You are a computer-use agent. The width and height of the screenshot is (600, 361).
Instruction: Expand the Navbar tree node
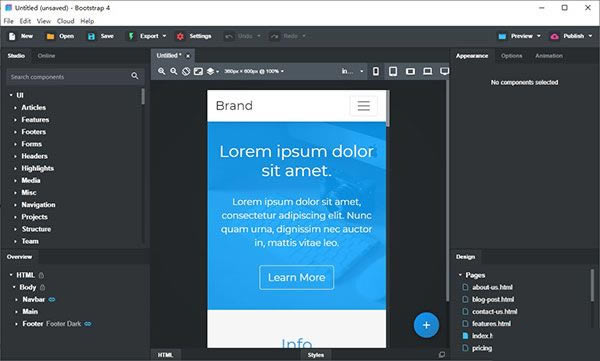(16, 300)
